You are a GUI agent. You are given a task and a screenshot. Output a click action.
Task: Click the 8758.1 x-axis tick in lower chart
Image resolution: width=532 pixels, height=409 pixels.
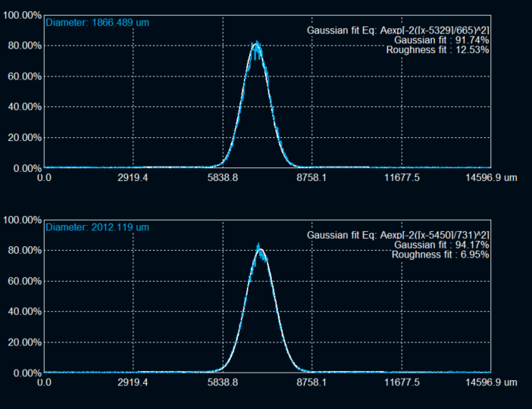pos(311,383)
